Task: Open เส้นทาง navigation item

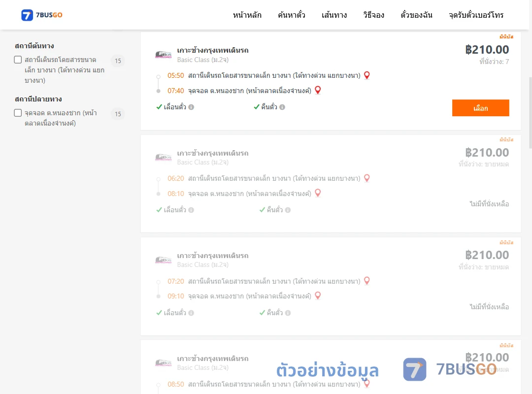Action: (x=334, y=15)
